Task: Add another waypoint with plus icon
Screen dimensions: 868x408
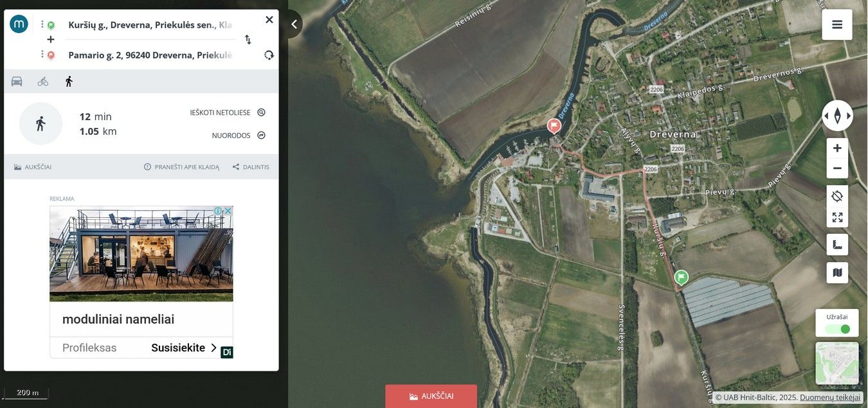Action: click(51, 40)
